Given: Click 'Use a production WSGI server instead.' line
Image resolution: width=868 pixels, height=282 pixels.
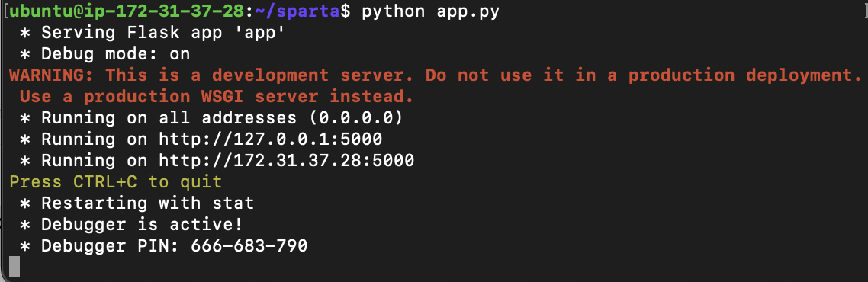Looking at the screenshot, I should pyautogui.click(x=217, y=97).
